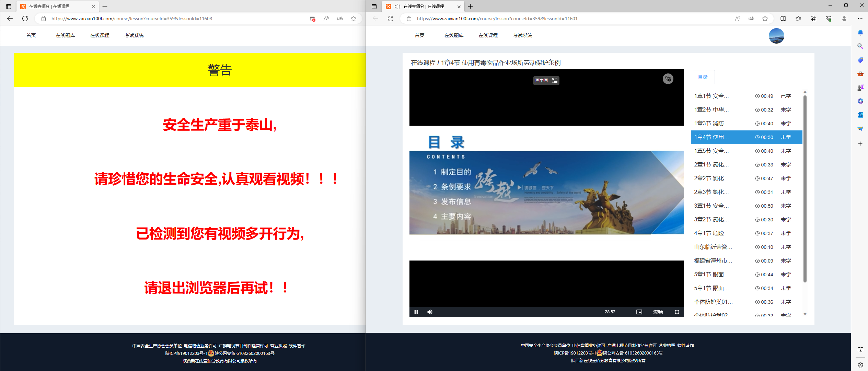Refresh the right browser window
Image resolution: width=868 pixels, height=371 pixels.
click(x=391, y=19)
